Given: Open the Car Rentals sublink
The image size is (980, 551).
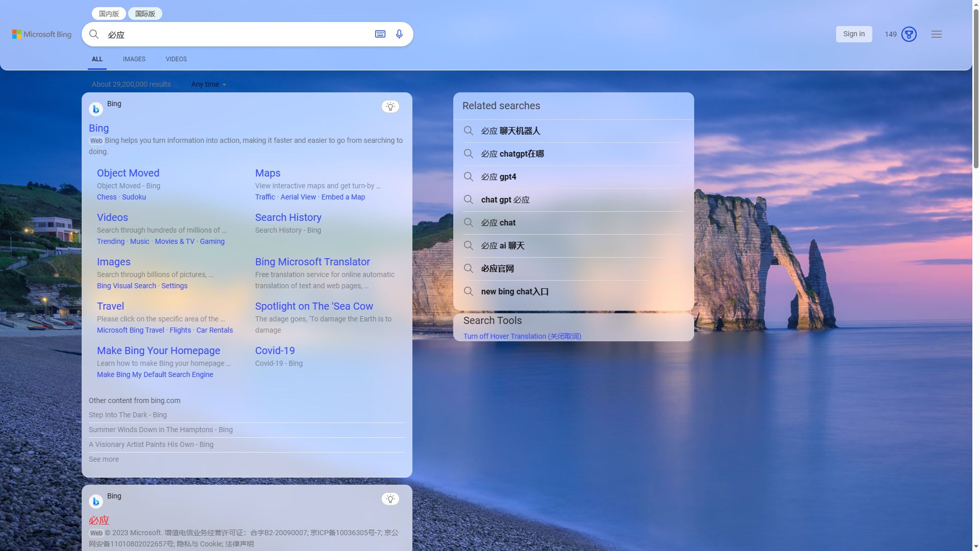Looking at the screenshot, I should tap(214, 330).
